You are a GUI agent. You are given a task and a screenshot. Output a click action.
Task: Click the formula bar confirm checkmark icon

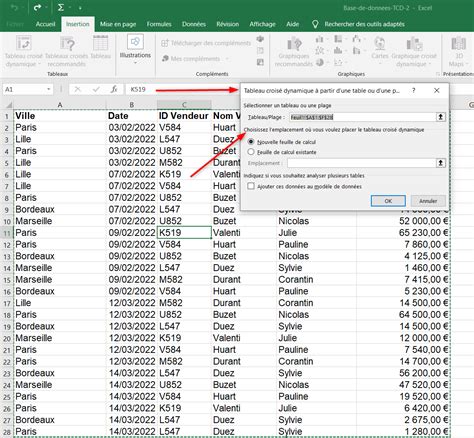point(96,89)
